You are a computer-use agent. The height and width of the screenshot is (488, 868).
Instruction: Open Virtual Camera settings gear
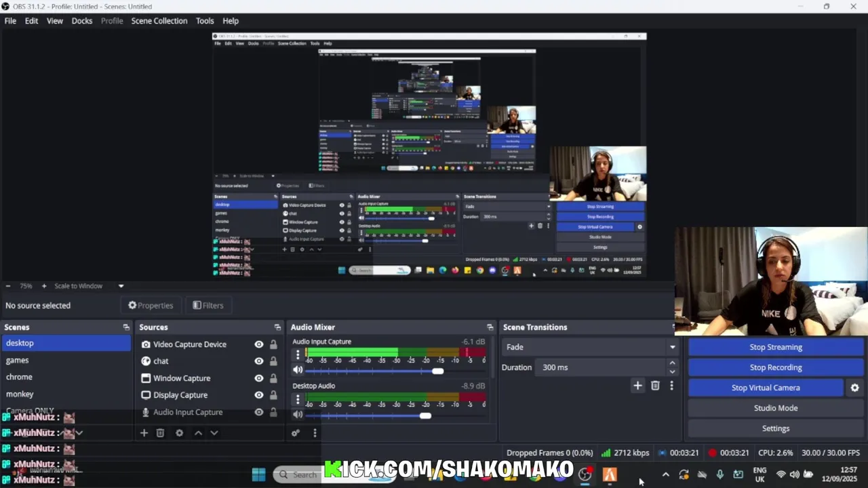(854, 388)
